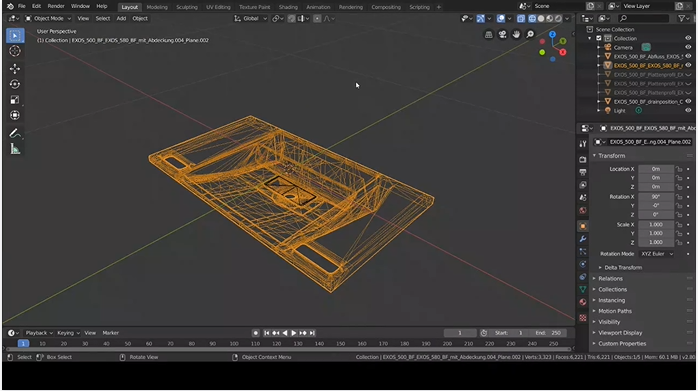
Task: Open the outliner filter dropdown
Action: click(683, 19)
